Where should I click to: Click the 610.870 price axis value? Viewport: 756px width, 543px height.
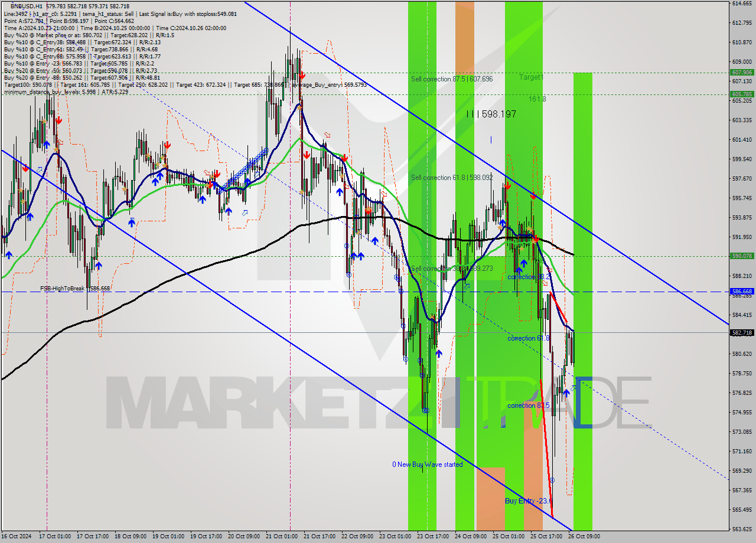point(742,42)
